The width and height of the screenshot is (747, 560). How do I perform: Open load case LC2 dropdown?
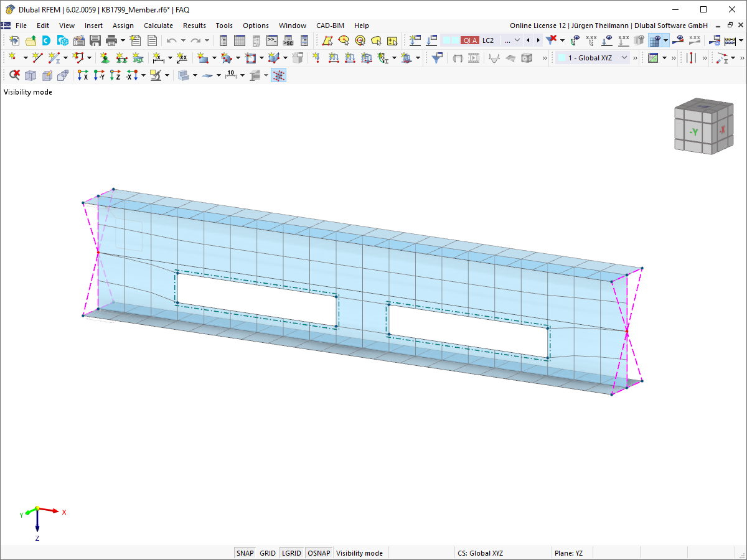click(x=517, y=40)
